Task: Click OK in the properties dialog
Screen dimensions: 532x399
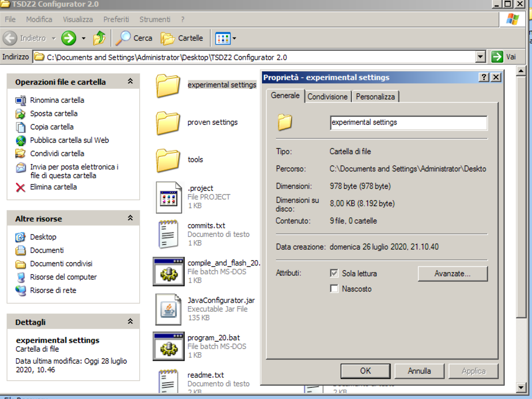Action: (365, 371)
